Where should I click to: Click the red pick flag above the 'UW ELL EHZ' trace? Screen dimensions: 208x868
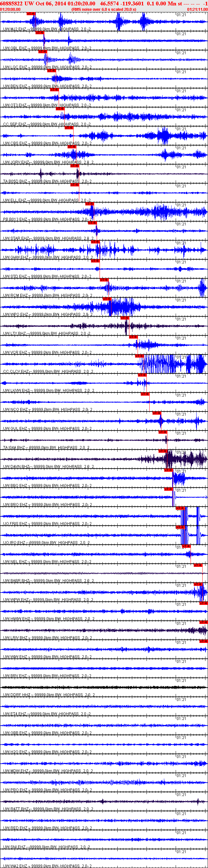75,185
